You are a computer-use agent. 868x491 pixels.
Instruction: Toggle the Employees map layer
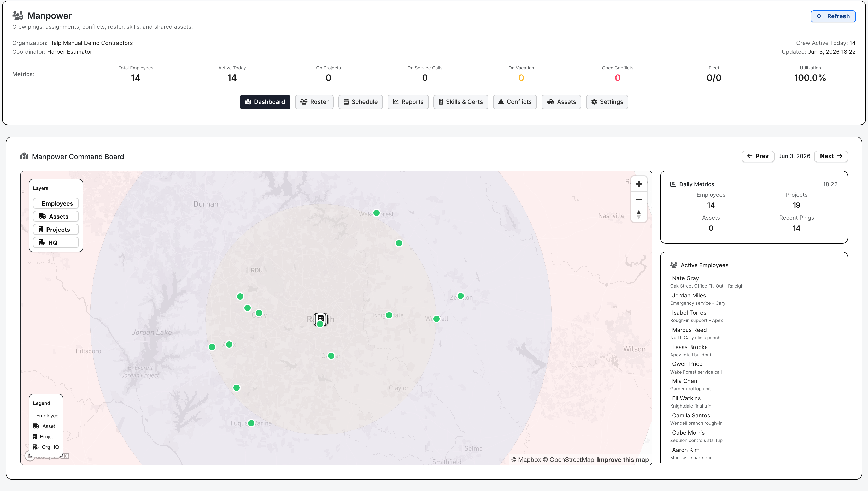click(x=56, y=203)
